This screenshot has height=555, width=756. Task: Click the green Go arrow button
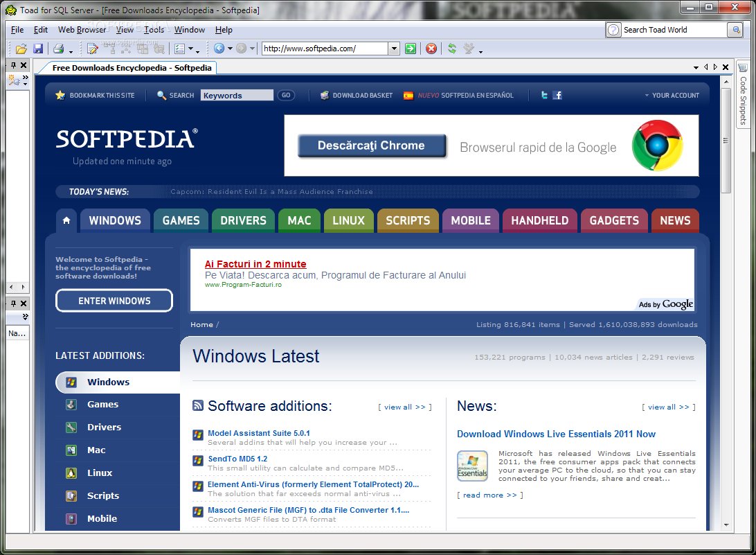click(411, 49)
